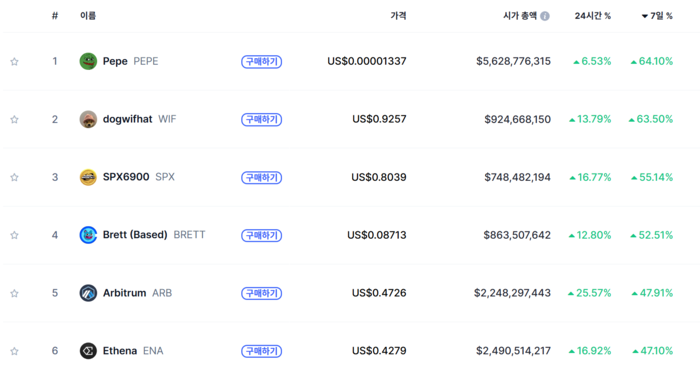The width and height of the screenshot is (700, 377).
Task: Click 구매하기 button for SPX6900
Action: (262, 177)
